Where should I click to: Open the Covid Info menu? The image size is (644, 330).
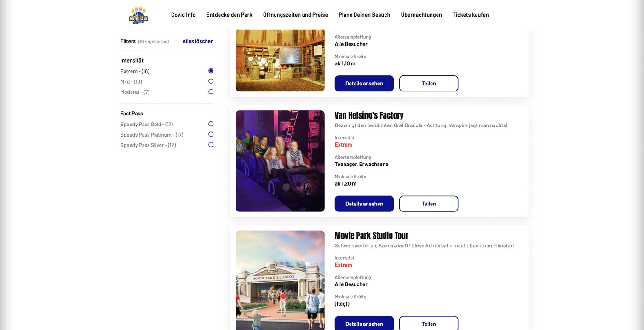(183, 15)
